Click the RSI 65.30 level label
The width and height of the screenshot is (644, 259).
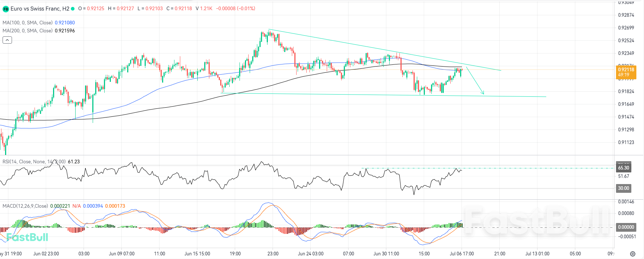(624, 168)
